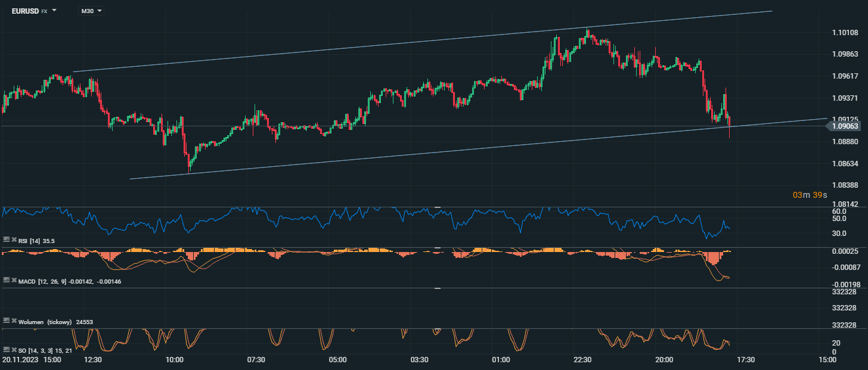
Task: Click time axis label 03:30
Action: click(x=419, y=360)
